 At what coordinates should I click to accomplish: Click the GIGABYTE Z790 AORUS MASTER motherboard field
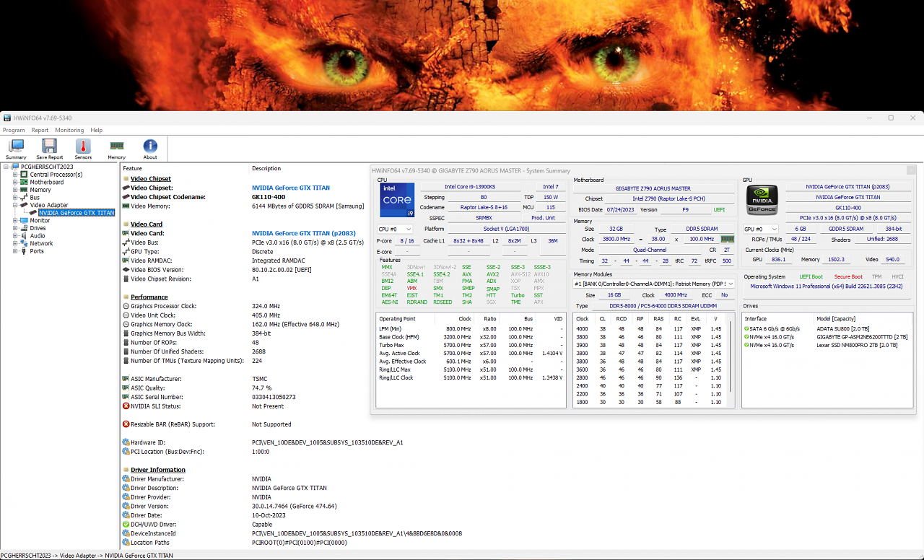pyautogui.click(x=653, y=188)
